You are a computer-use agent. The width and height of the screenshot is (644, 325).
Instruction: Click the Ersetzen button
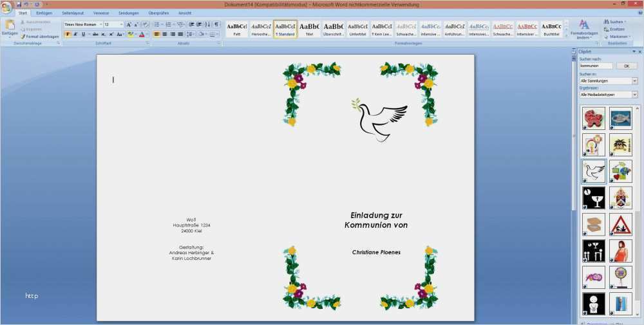(x=616, y=29)
